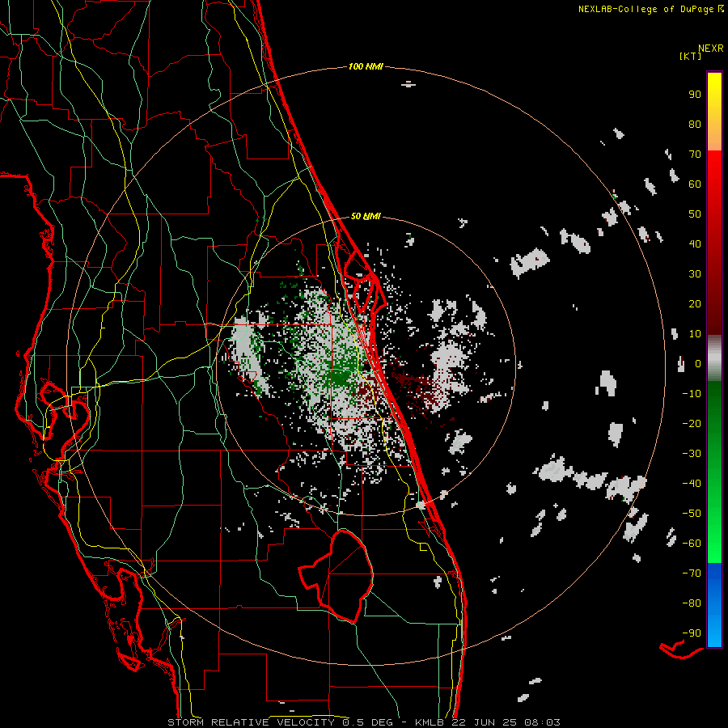Click the gray zero-velocity segment of the color bar
The height and width of the screenshot is (728, 728).
[714, 358]
